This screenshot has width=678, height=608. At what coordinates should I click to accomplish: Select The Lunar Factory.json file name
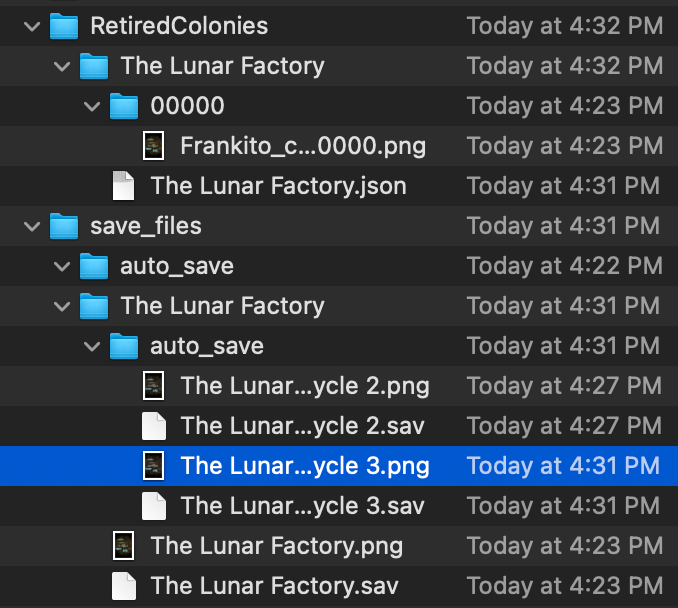[x=278, y=186]
